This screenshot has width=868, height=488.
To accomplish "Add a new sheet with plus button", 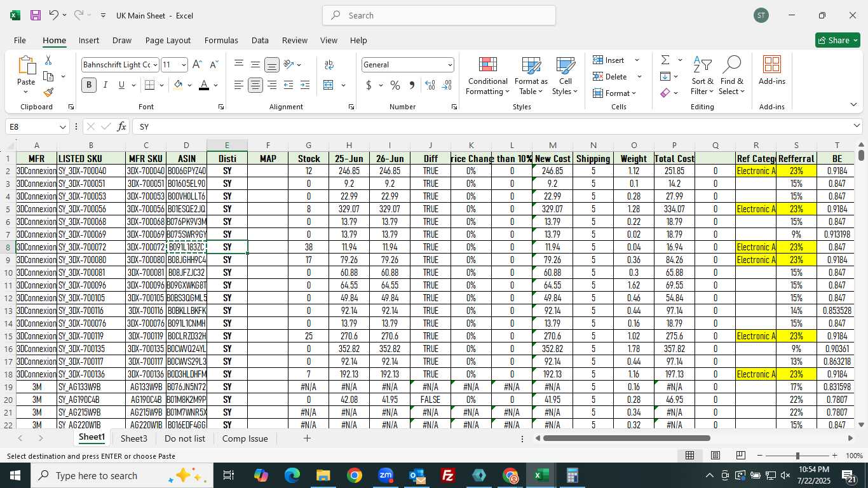I will click(307, 438).
